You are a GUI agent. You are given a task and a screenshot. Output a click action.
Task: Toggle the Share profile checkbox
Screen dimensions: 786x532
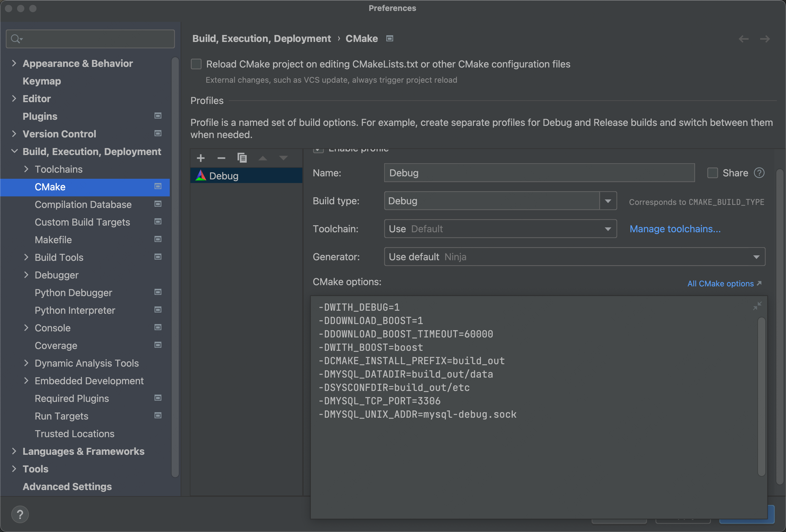click(x=713, y=173)
